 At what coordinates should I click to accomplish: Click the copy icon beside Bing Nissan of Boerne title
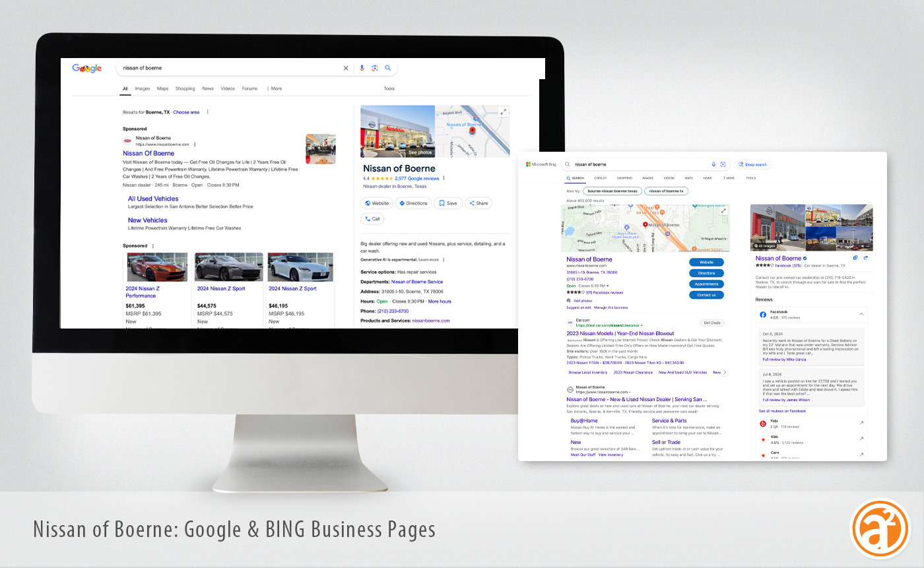click(x=855, y=258)
